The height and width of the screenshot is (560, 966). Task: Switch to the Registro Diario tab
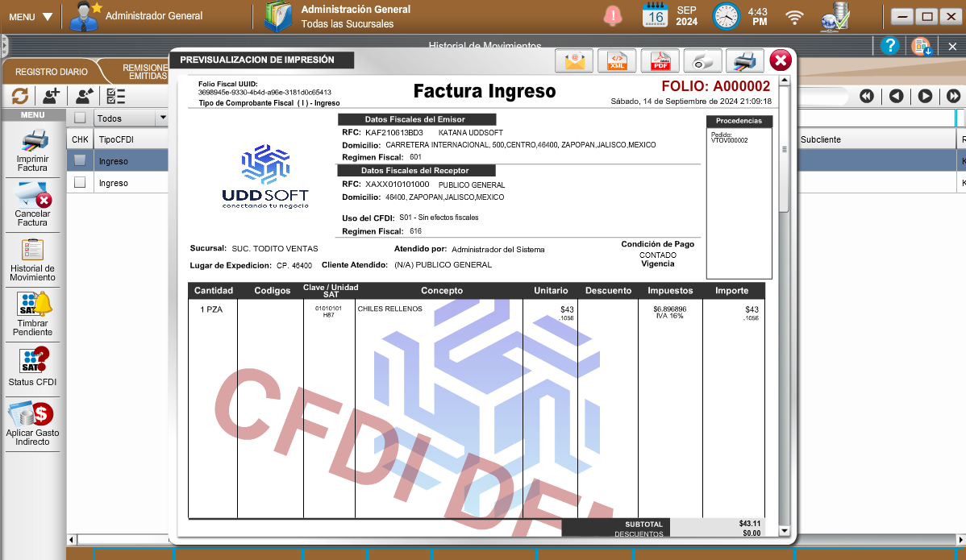tap(52, 73)
